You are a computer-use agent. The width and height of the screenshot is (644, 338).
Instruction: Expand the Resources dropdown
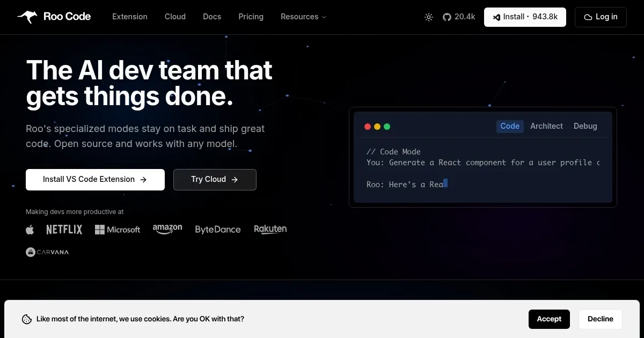coord(303,17)
